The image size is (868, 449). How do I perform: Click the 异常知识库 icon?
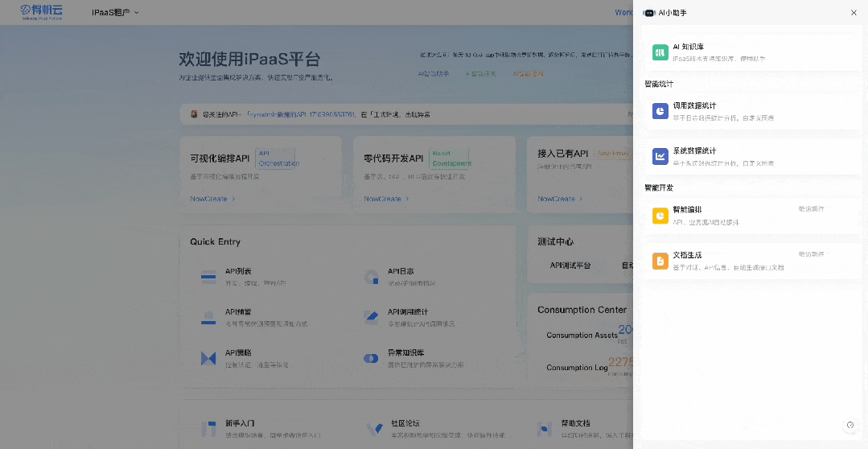(371, 359)
